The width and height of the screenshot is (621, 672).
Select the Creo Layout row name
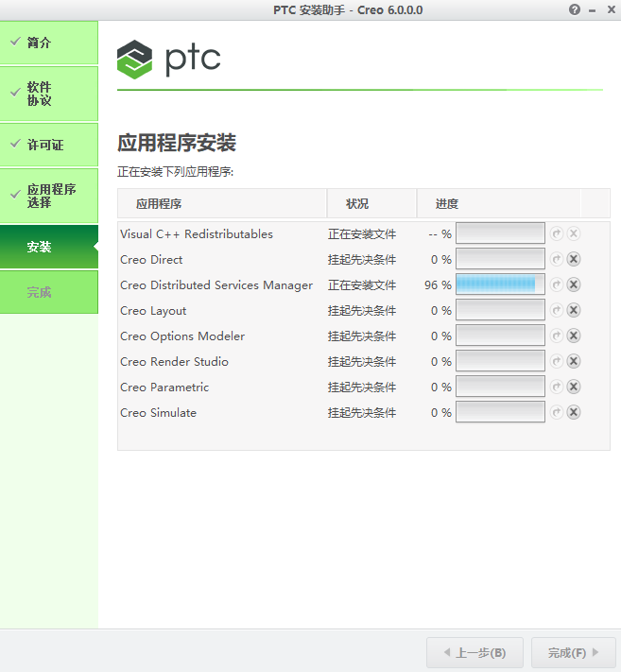tap(153, 311)
